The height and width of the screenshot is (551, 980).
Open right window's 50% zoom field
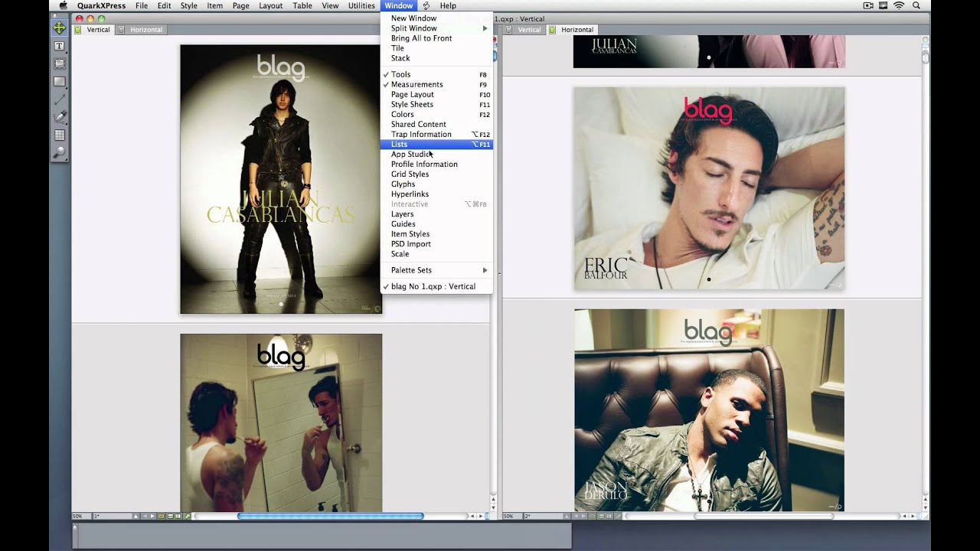pos(511,516)
